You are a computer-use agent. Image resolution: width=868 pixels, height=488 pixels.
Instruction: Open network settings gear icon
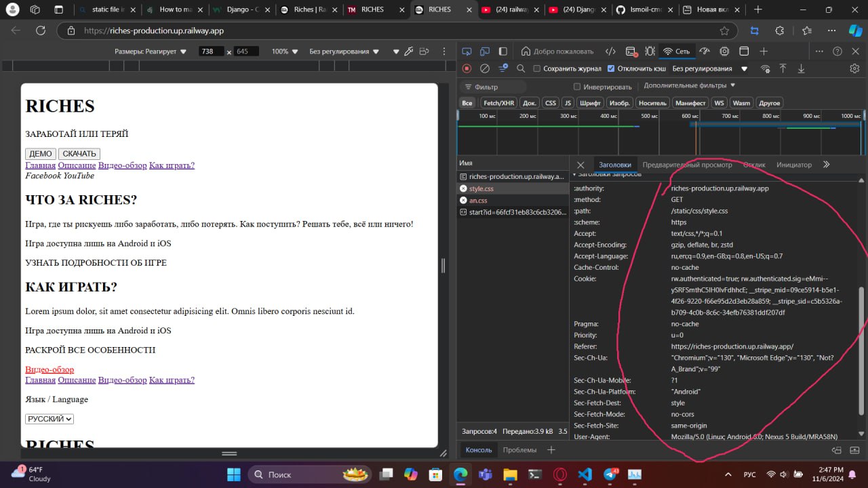click(x=854, y=68)
